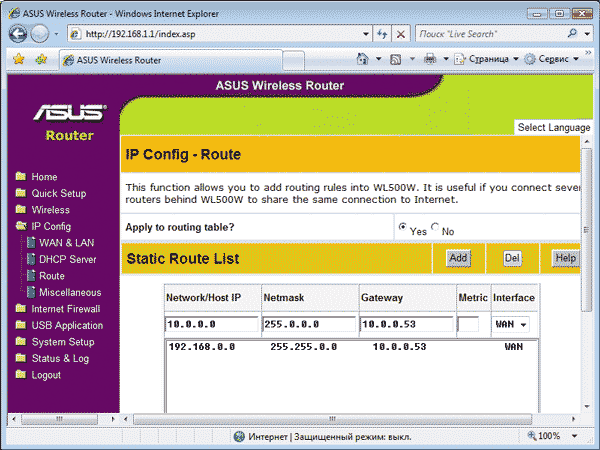Expand the Home icon dropdown arrow

378,59
